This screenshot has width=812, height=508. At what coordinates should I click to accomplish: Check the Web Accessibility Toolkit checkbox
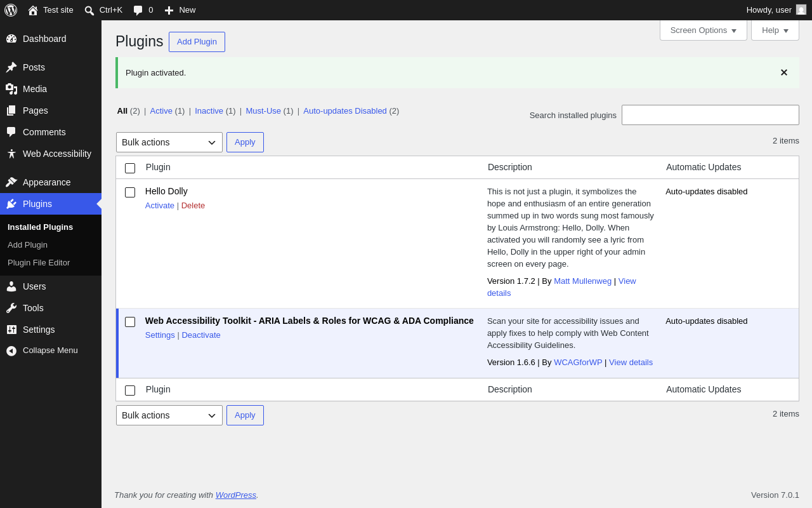[130, 321]
